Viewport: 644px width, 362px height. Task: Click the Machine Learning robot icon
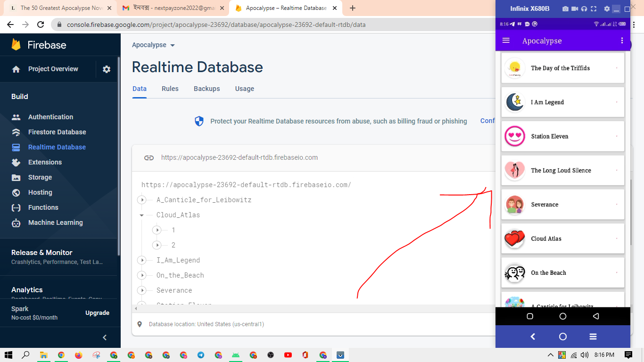tap(16, 222)
